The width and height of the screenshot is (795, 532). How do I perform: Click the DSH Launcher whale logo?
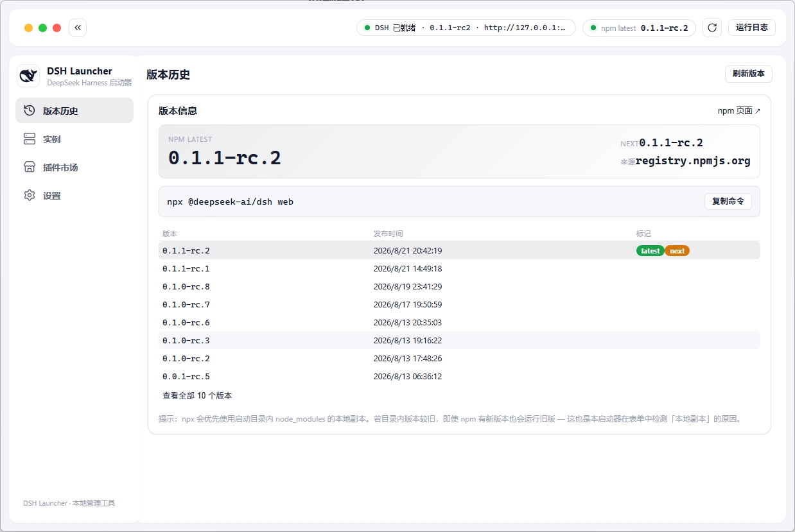point(28,76)
